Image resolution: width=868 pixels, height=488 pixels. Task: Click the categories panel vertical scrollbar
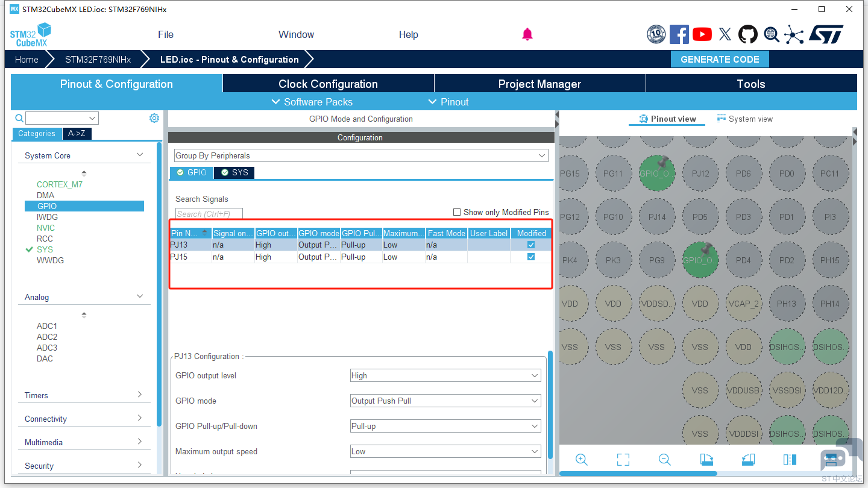(x=159, y=284)
